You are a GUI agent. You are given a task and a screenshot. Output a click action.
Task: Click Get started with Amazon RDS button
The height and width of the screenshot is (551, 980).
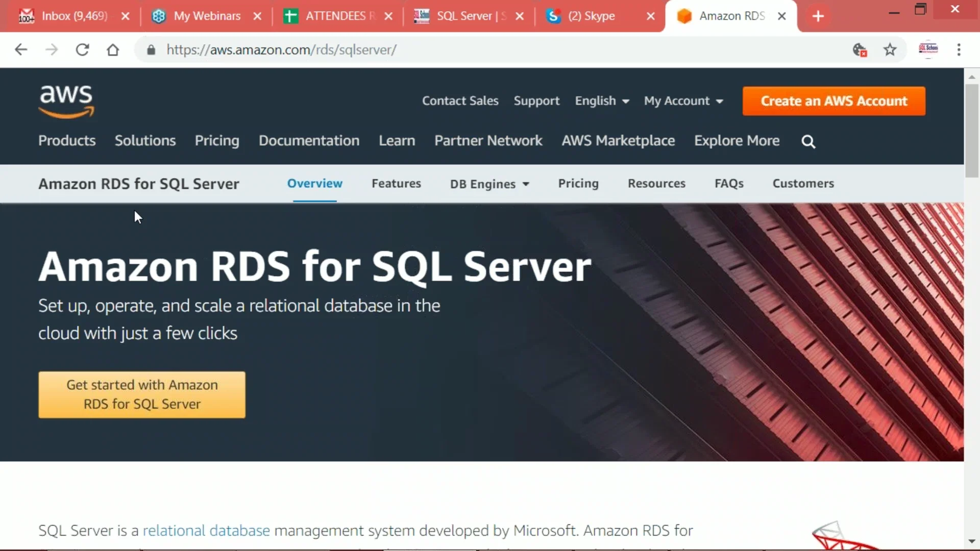142,395
